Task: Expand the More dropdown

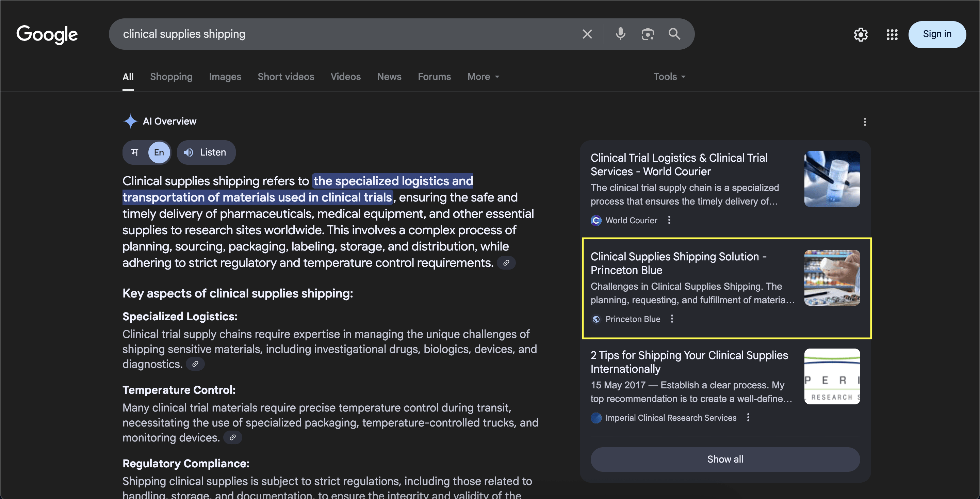Action: click(483, 77)
